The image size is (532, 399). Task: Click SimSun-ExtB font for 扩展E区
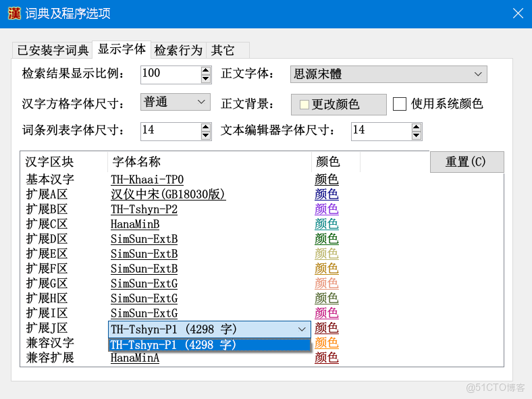pyautogui.click(x=144, y=254)
